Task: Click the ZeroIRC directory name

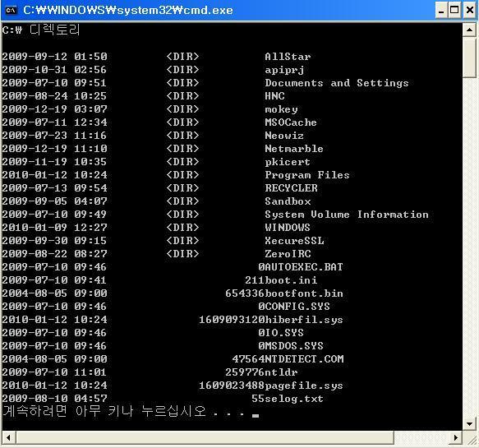Action: [x=288, y=254]
